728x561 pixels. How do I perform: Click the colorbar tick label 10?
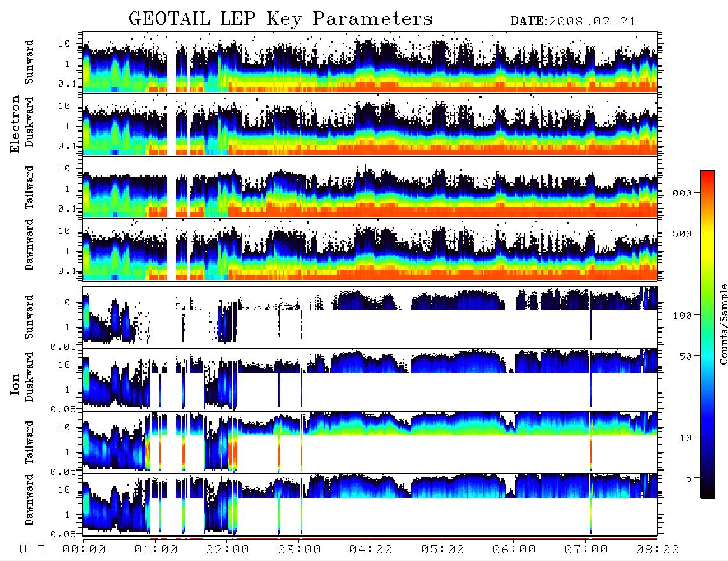[685, 437]
